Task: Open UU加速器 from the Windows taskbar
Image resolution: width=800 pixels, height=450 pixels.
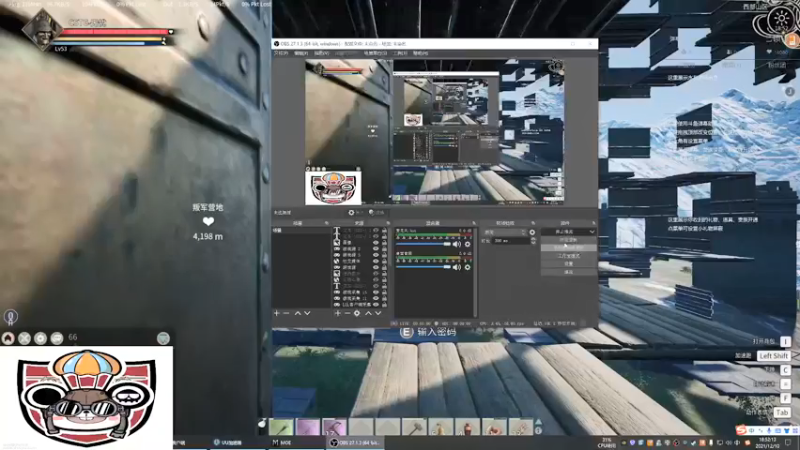Action: tap(228, 442)
